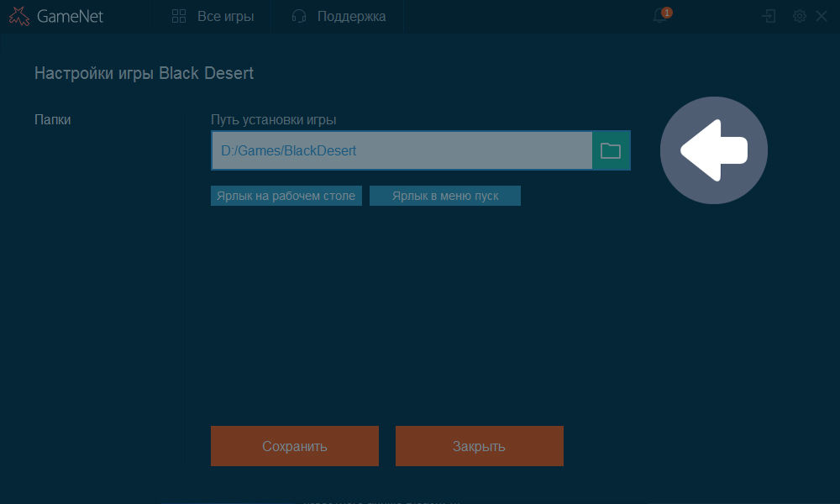840x504 pixels.
Task: Click Ярлык на рабочем столе button
Action: coord(286,196)
